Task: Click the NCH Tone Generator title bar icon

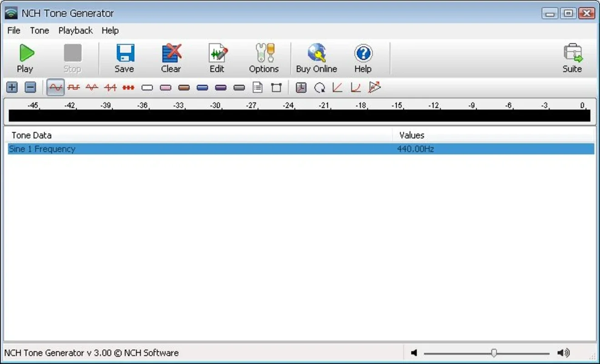Action: coord(11,13)
